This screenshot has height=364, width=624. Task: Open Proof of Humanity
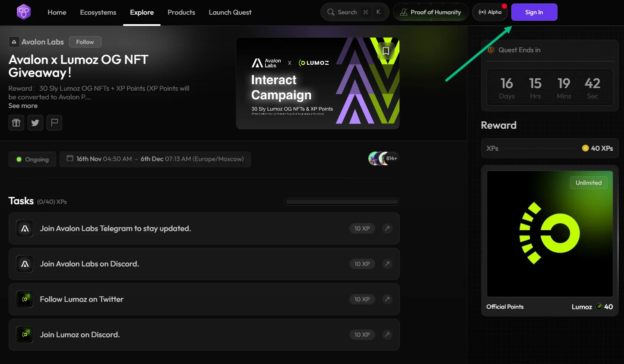pyautogui.click(x=431, y=12)
